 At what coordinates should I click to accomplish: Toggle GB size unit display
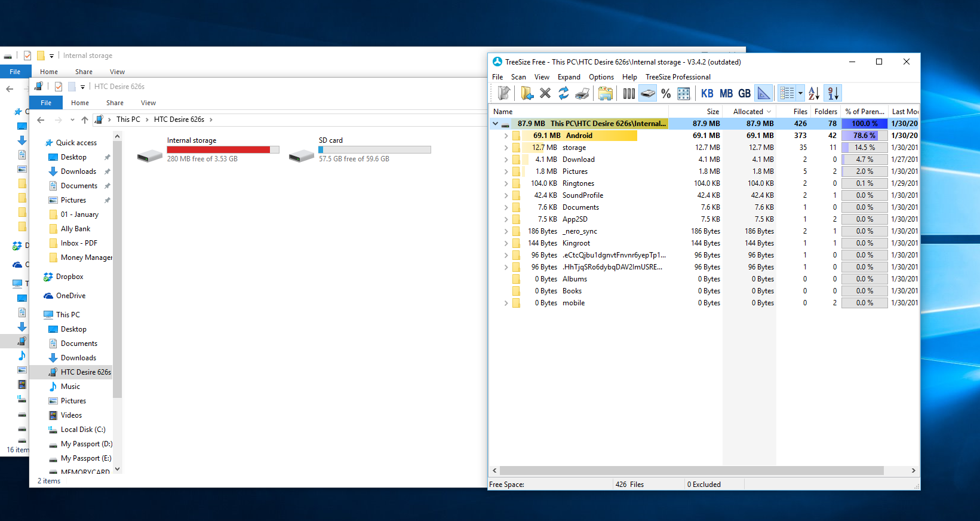pyautogui.click(x=744, y=93)
